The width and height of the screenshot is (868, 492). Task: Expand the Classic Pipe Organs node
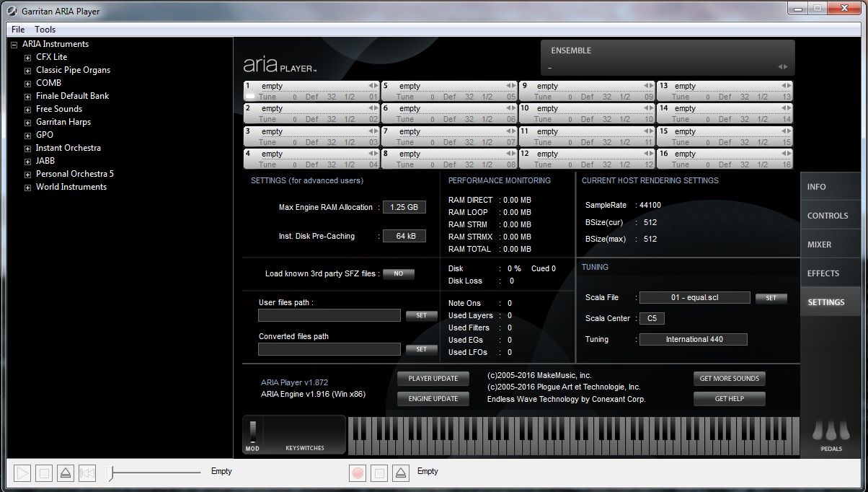28,70
